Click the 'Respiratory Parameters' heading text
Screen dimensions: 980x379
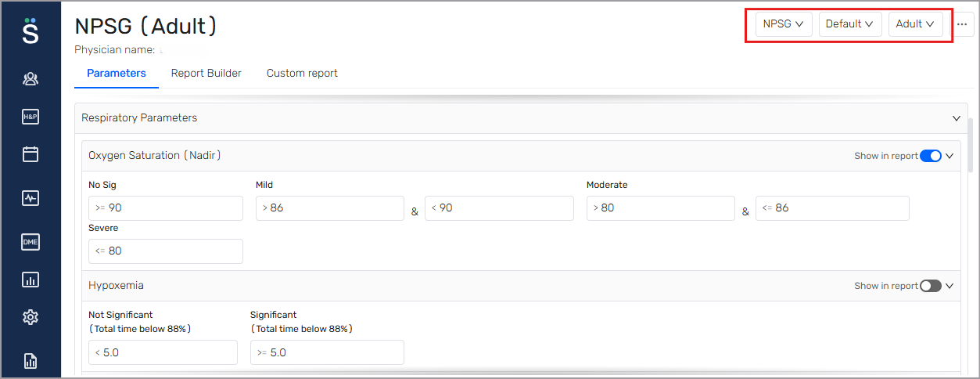(139, 118)
